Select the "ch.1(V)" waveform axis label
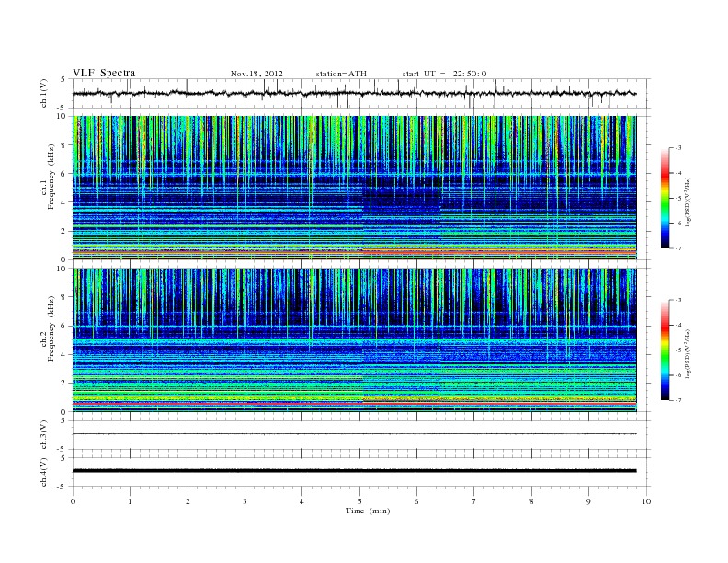 coord(44,93)
